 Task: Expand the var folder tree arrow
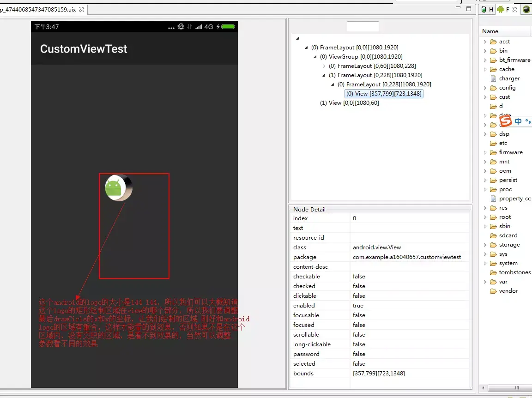pyautogui.click(x=485, y=282)
